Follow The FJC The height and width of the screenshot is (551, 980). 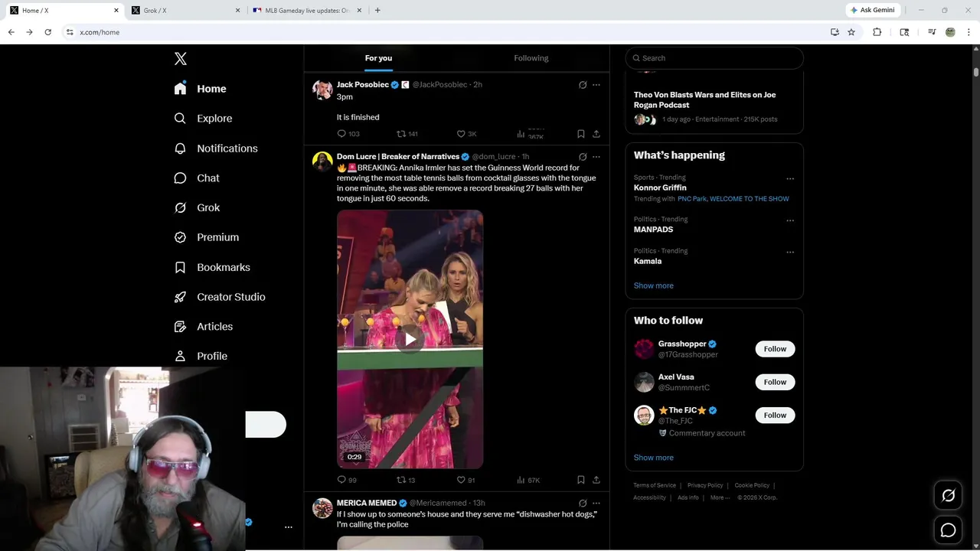tap(775, 415)
